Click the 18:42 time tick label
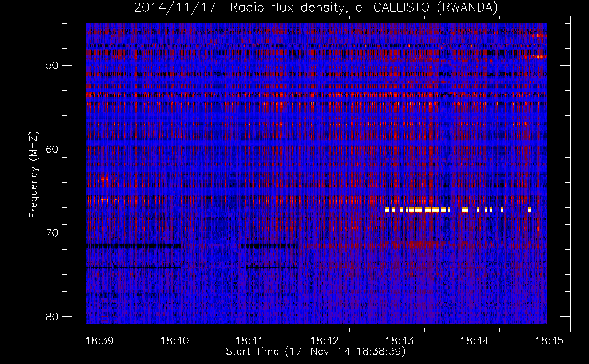 pyautogui.click(x=325, y=341)
